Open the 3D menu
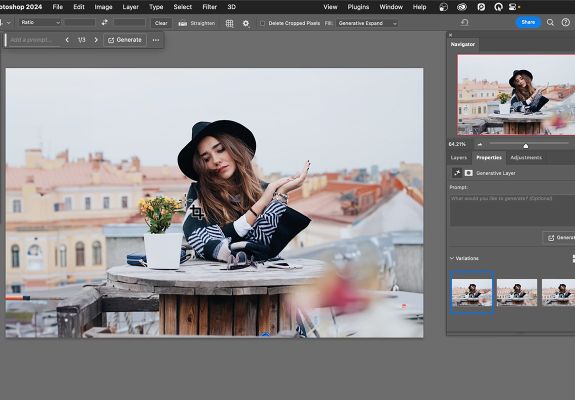The width and height of the screenshot is (575, 400). (x=231, y=7)
